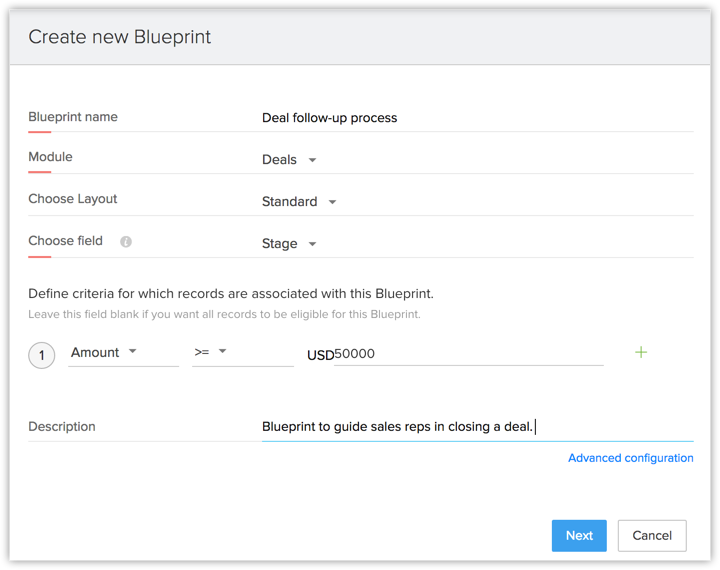Viewport: 720px width, 570px height.
Task: Add another criteria row with plus icon
Action: (641, 352)
